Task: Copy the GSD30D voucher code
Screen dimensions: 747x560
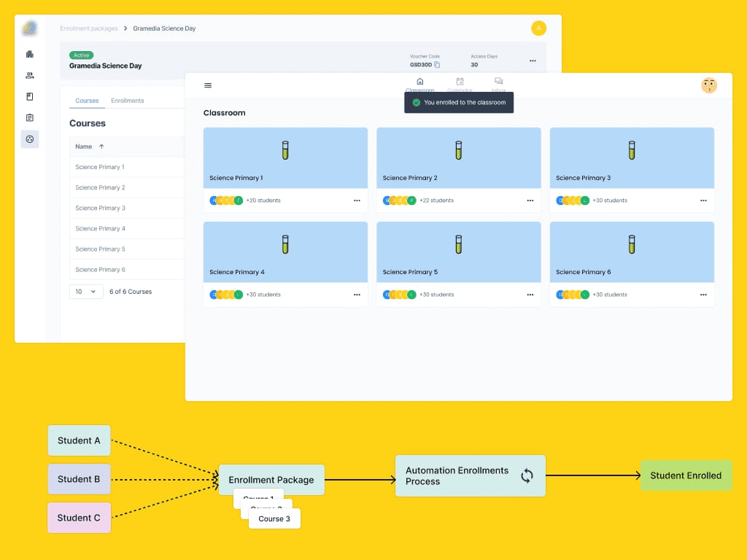Action: click(437, 65)
